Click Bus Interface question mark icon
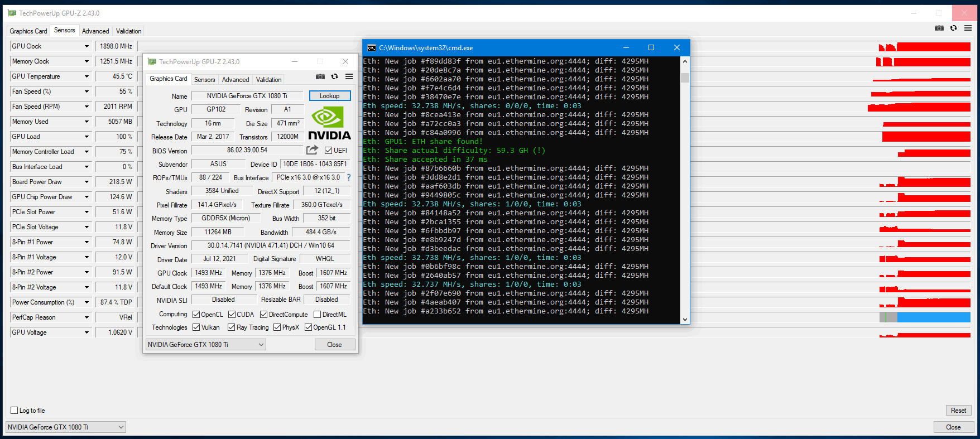The width and height of the screenshot is (980, 439). pyautogui.click(x=349, y=177)
